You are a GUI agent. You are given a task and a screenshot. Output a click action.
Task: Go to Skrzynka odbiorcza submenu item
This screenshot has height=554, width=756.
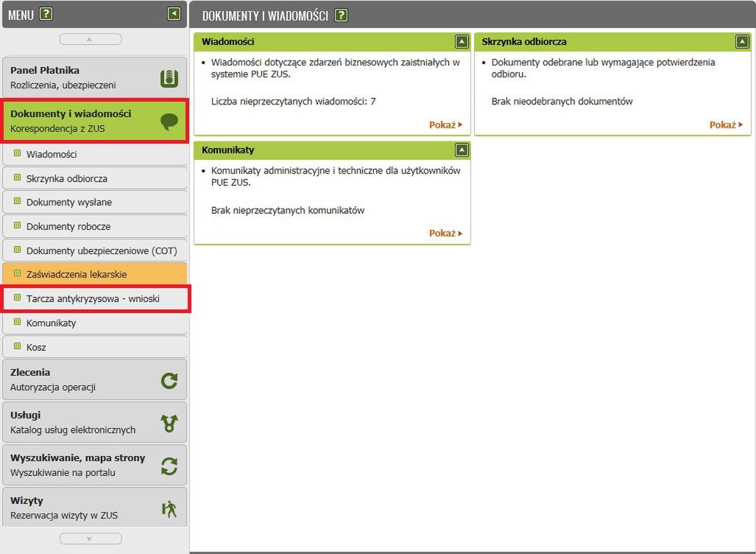(x=94, y=178)
